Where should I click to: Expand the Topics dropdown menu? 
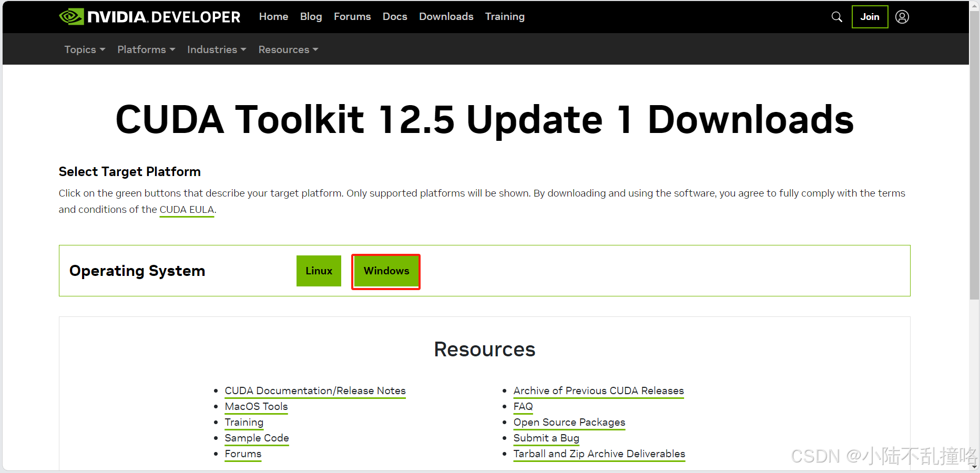85,49
